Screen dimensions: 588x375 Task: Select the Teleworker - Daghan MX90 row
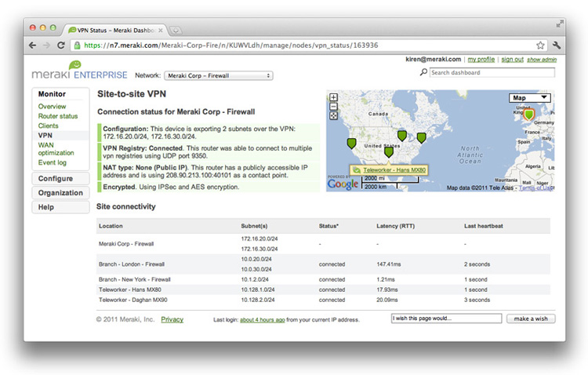(x=323, y=300)
